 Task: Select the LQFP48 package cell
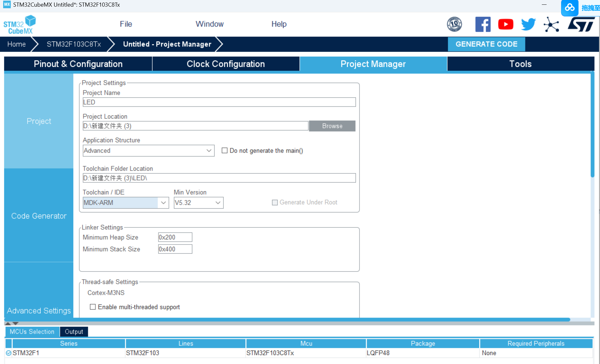pyautogui.click(x=423, y=353)
